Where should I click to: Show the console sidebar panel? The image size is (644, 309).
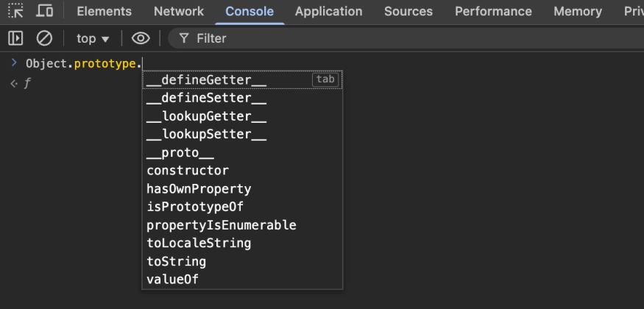(x=15, y=38)
